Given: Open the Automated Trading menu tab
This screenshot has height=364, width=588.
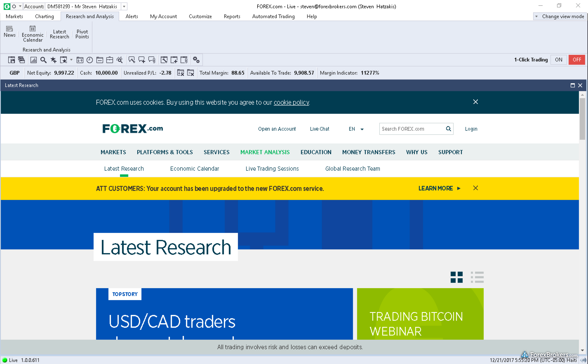Looking at the screenshot, I should coord(273,16).
